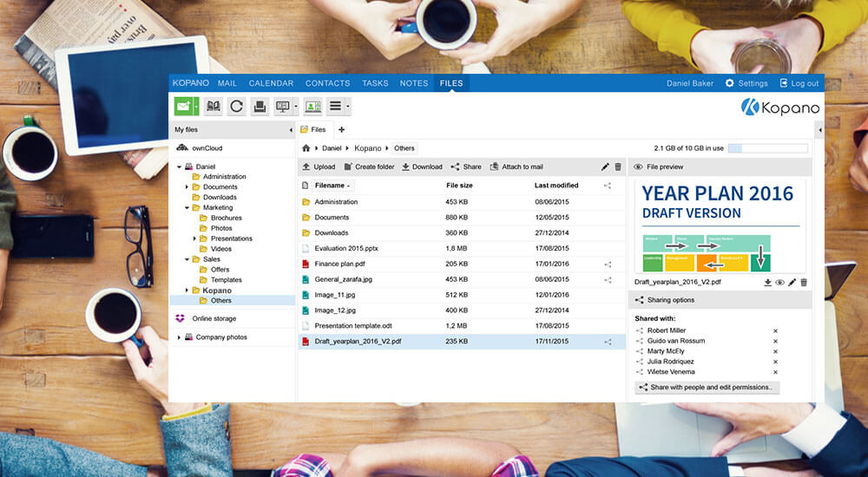This screenshot has height=477, width=868.
Task: Click the green new mail button
Action: point(183,107)
